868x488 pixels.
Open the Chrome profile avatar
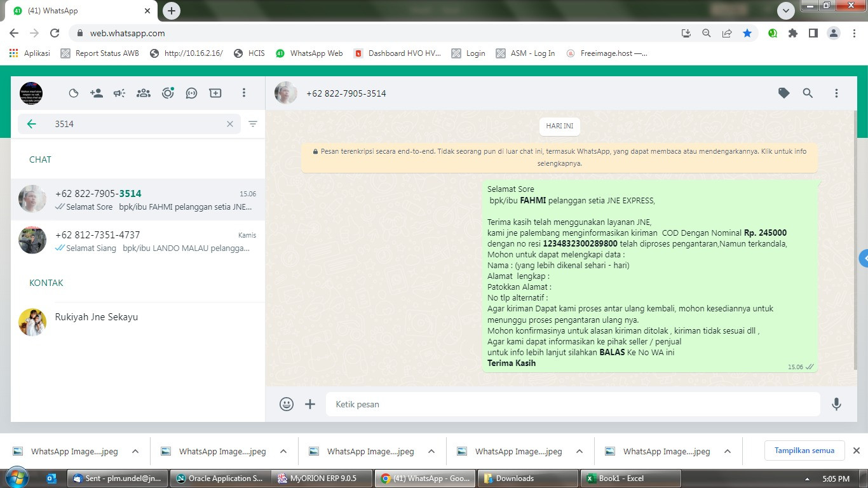[834, 33]
